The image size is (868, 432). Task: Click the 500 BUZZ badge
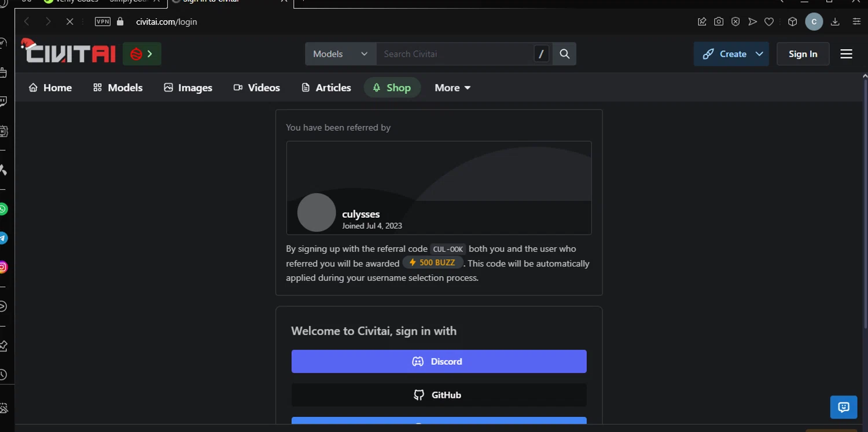click(x=433, y=263)
